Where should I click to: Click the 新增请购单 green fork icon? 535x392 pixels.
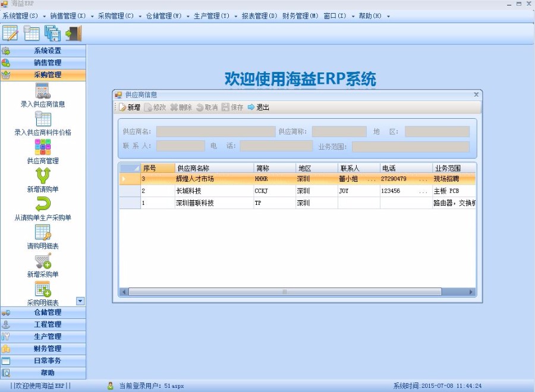(x=43, y=175)
